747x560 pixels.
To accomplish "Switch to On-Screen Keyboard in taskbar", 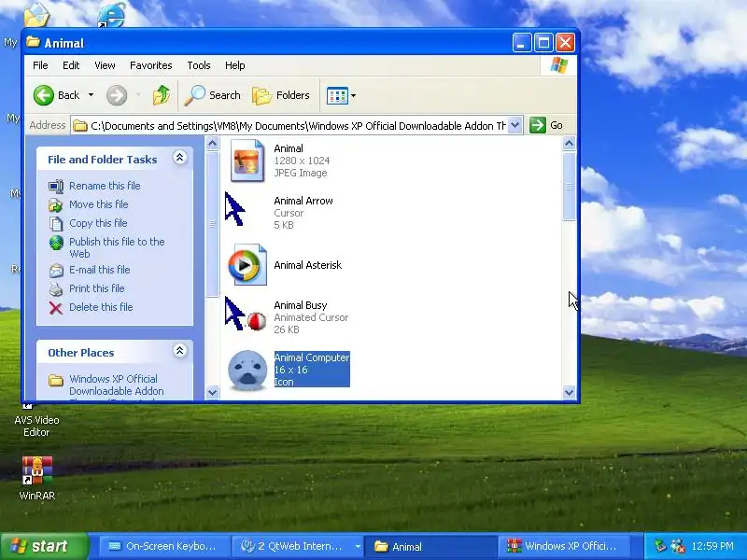I will tap(164, 546).
